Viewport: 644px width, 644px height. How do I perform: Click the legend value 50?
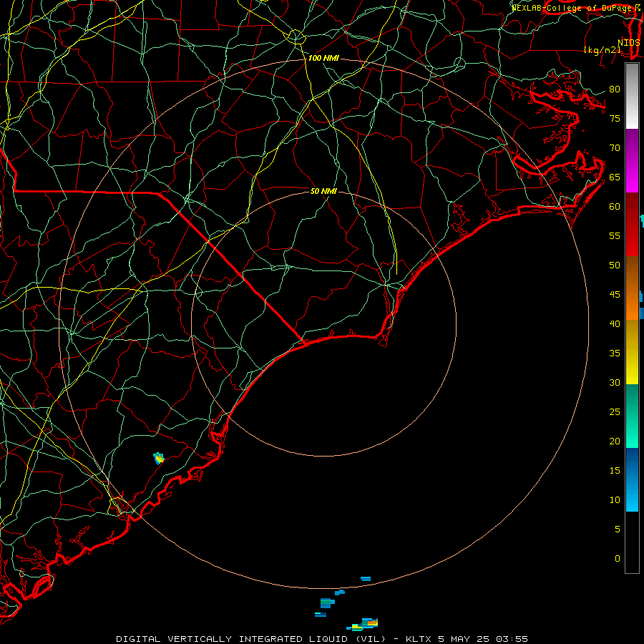point(615,265)
